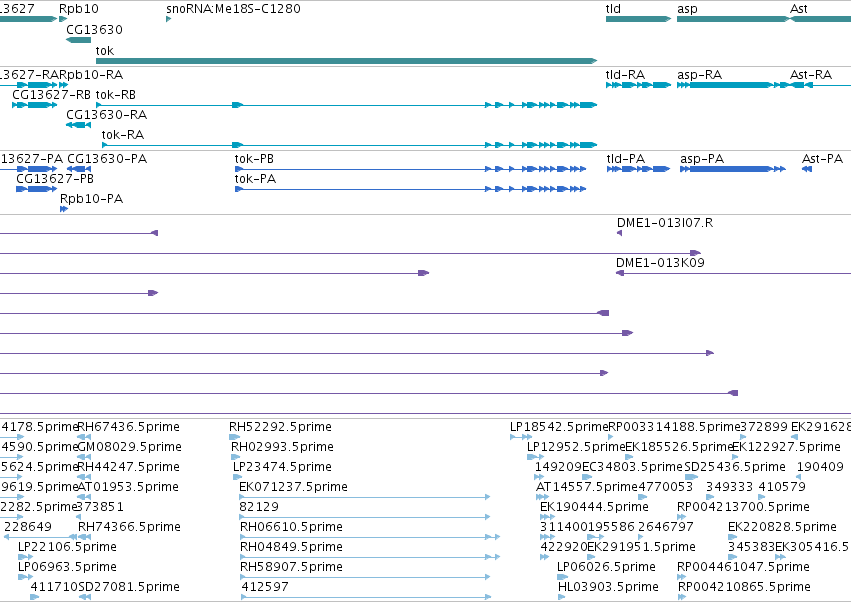Click the Rpb10 gene label
Screen dimensions: 851x602
pyautogui.click(x=79, y=9)
